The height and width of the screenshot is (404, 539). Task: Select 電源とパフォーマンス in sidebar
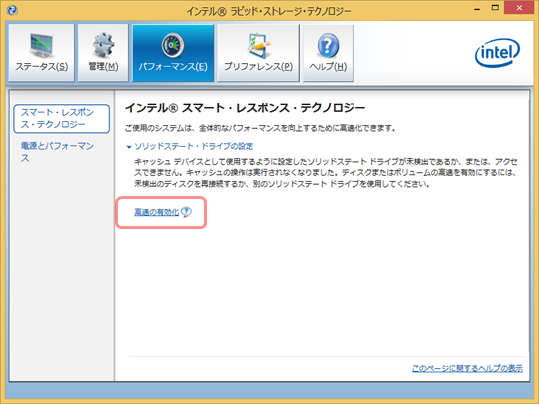coord(57,152)
